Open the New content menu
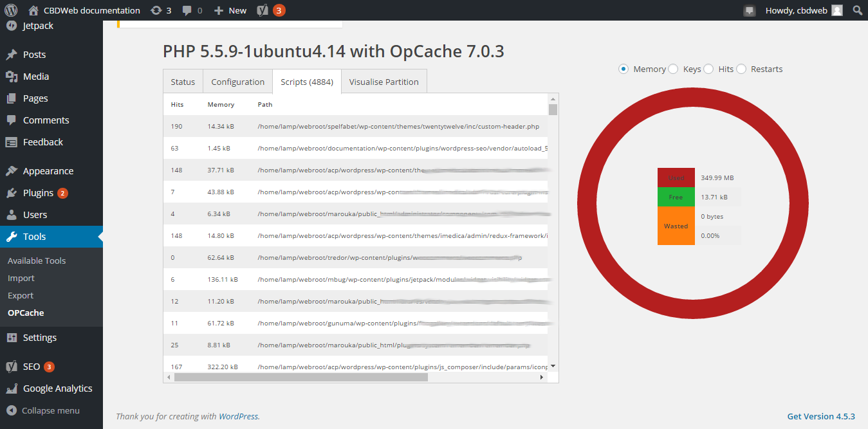868x429 pixels. (230, 10)
